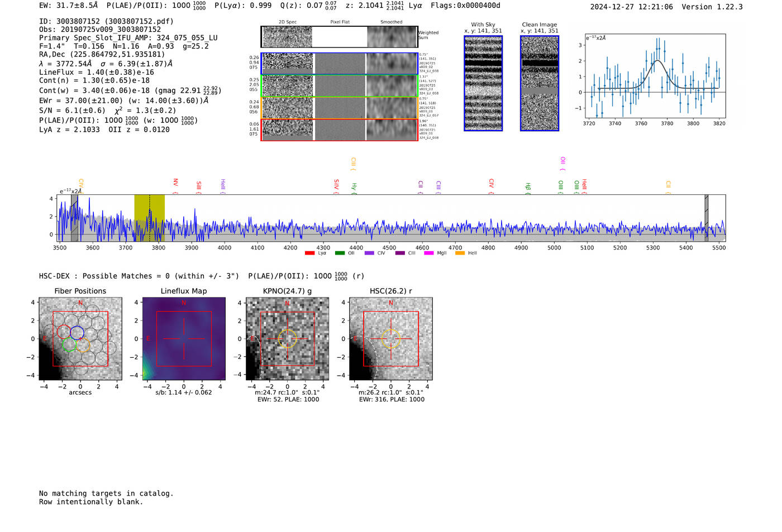Click the LineFlux = 1.40(±0.38)e-16 line
The height and width of the screenshot is (532, 782).
[x=97, y=72]
